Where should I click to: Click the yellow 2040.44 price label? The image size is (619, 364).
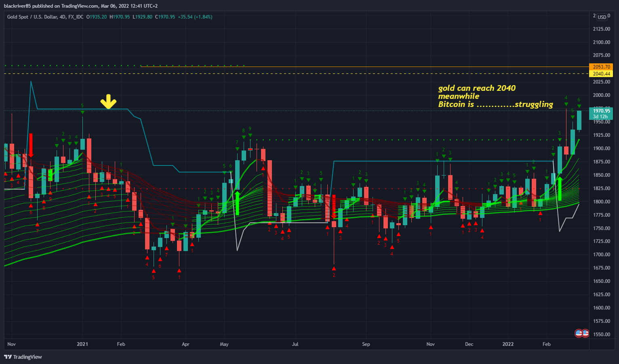coord(602,74)
